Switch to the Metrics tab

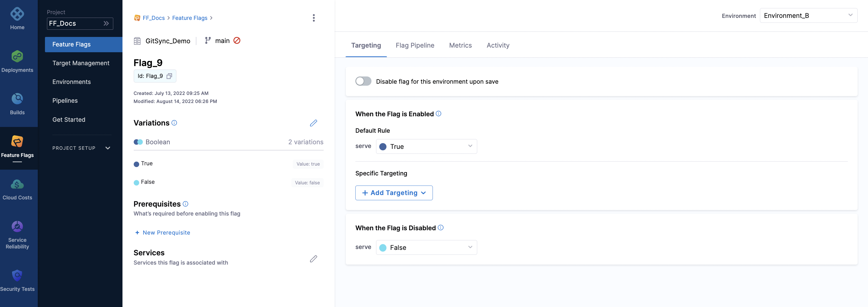[460, 45]
